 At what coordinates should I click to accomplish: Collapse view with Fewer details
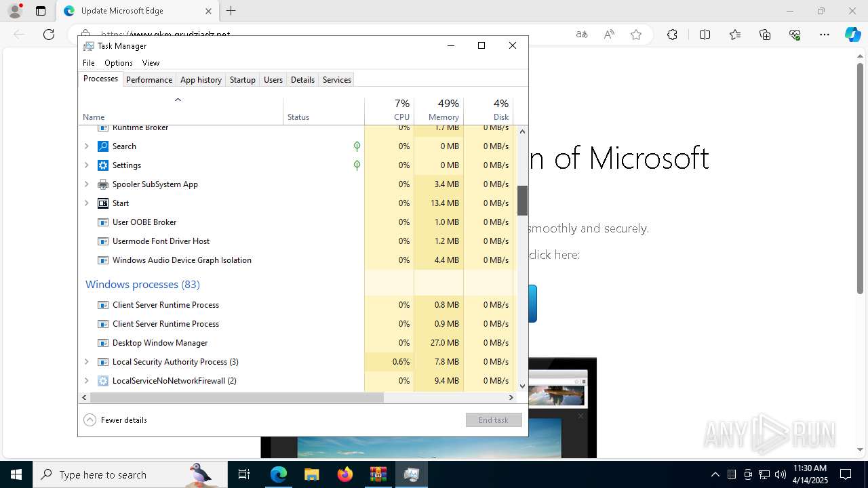pyautogui.click(x=115, y=420)
